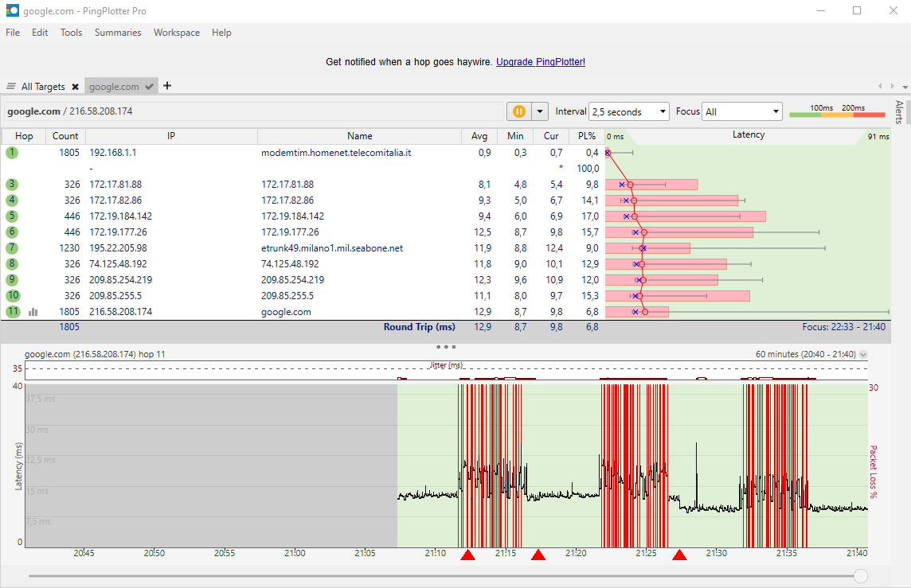Open the Edit menu
Screen dimensions: 911x588
coord(40,33)
